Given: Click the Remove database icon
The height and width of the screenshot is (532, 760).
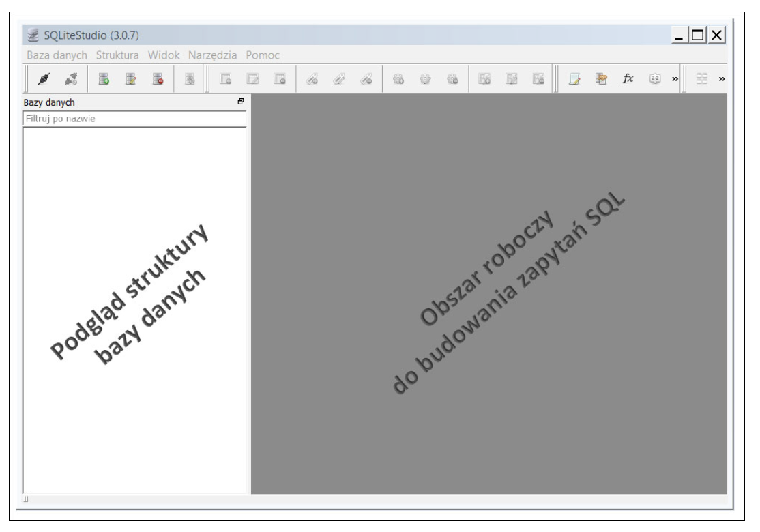Looking at the screenshot, I should click(x=158, y=79).
